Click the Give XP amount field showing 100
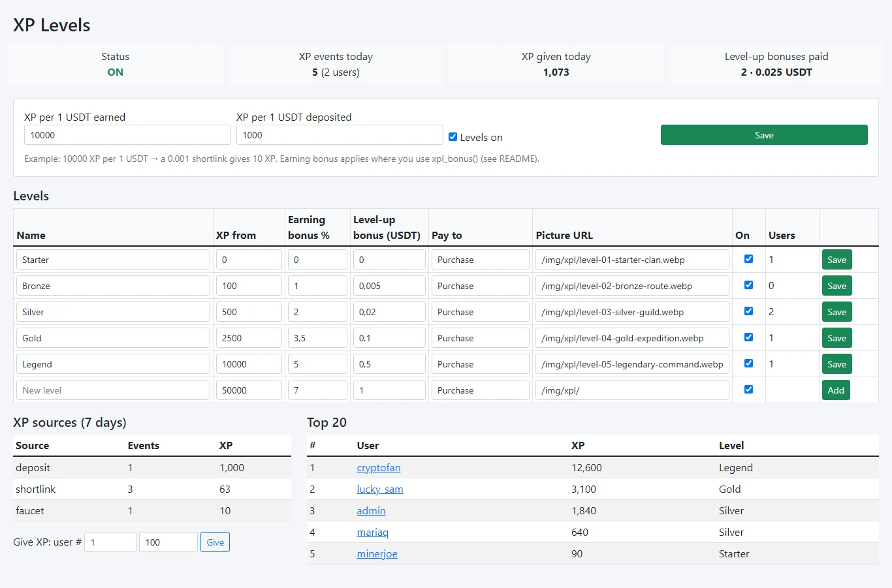Viewport: 892px width, 588px height. click(x=168, y=542)
